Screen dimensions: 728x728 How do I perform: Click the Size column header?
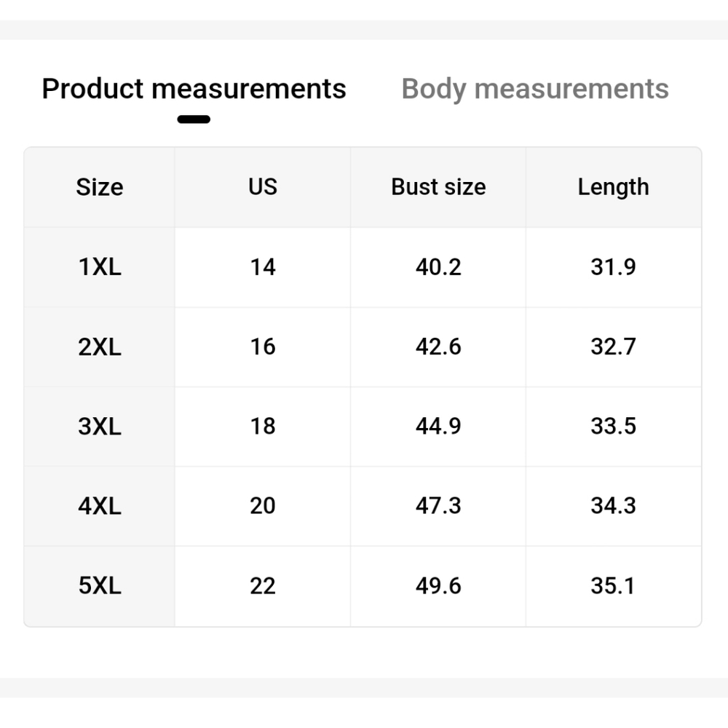[100, 187]
